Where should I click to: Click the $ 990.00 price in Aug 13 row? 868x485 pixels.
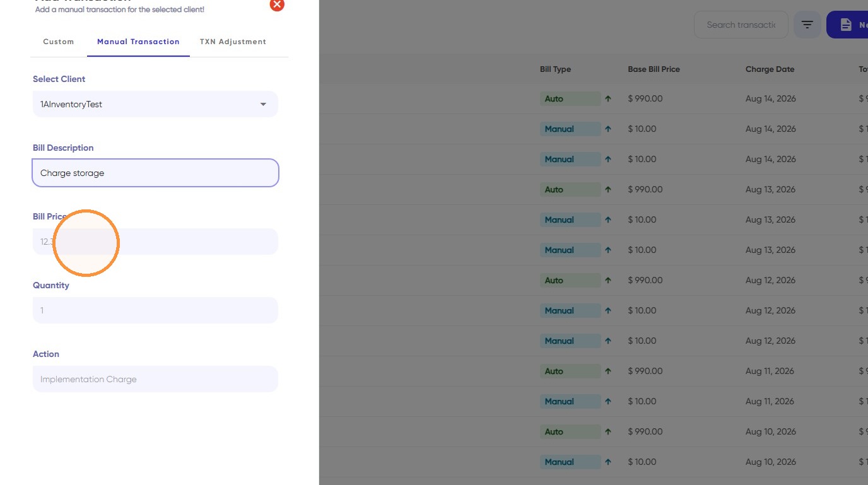(x=645, y=189)
